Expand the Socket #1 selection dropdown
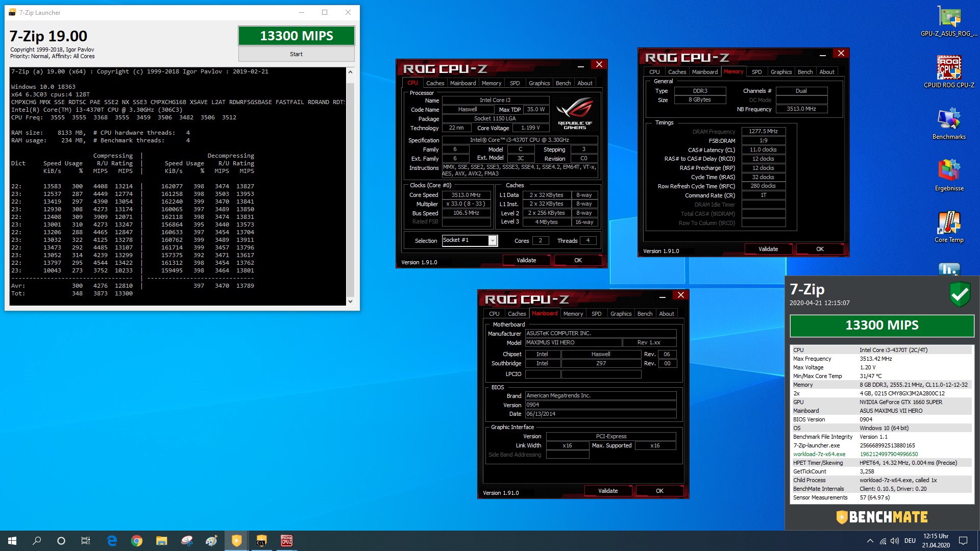980x551 pixels. pos(493,240)
